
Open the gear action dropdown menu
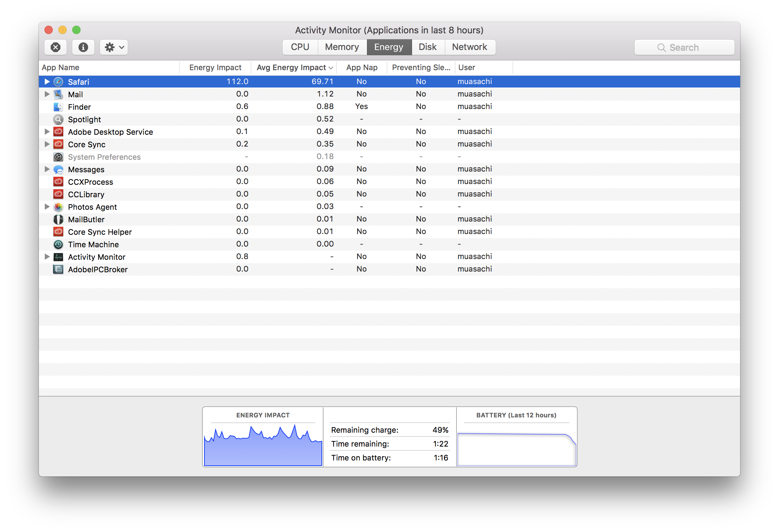tap(114, 47)
